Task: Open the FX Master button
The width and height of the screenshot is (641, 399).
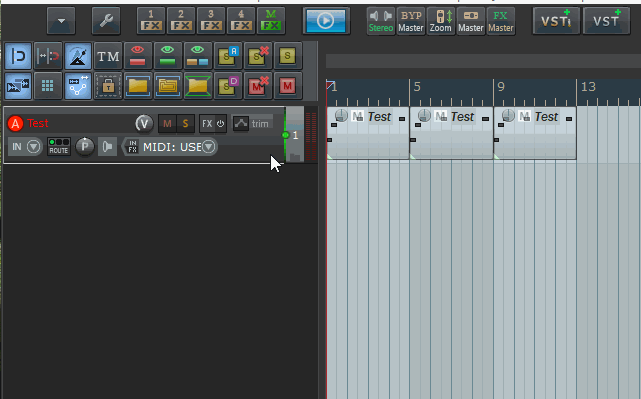Action: (x=501, y=21)
